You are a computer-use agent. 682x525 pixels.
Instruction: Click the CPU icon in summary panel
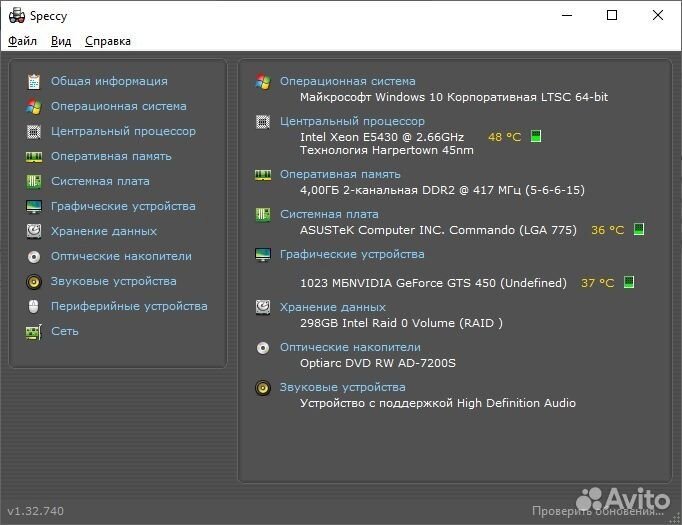tap(263, 122)
